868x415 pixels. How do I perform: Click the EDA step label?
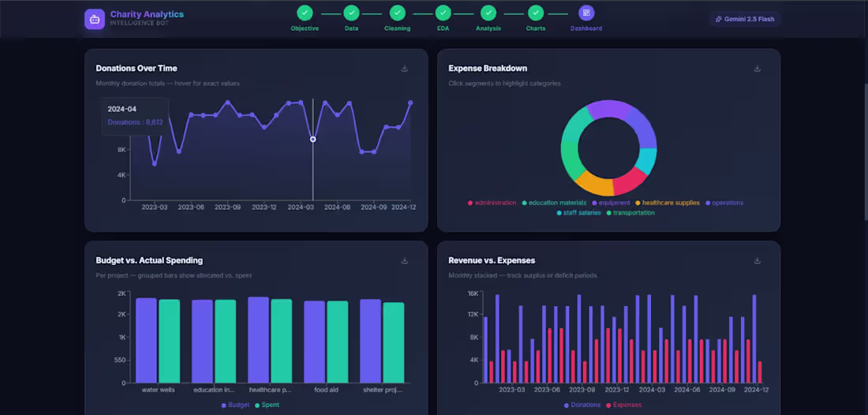(443, 28)
